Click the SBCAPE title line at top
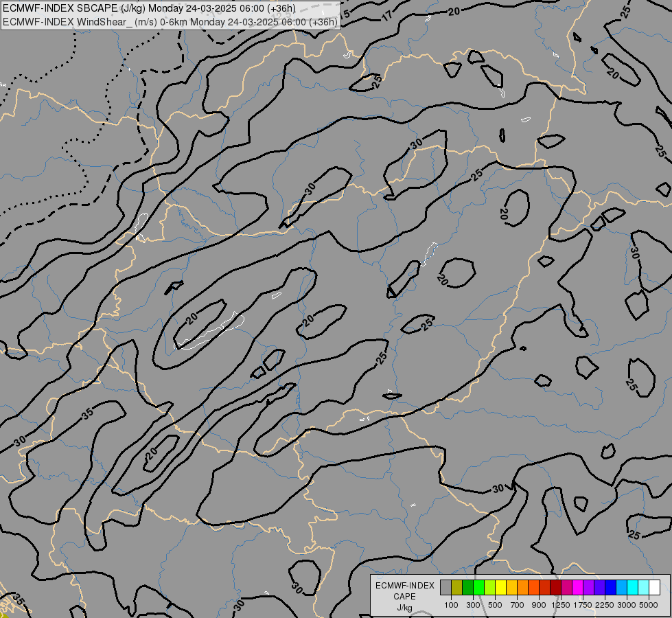Viewport: 672px width, 618px height. tap(149, 8)
